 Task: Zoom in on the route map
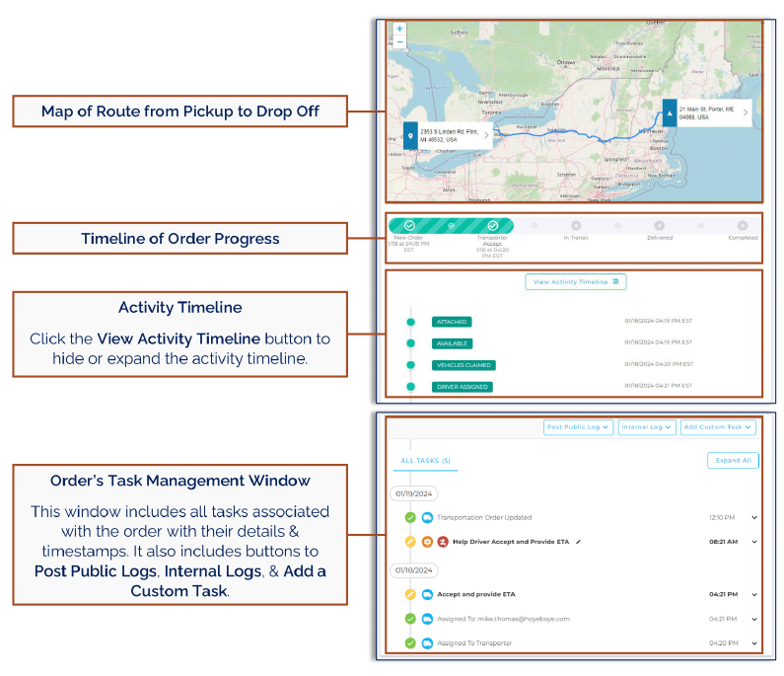[399, 29]
